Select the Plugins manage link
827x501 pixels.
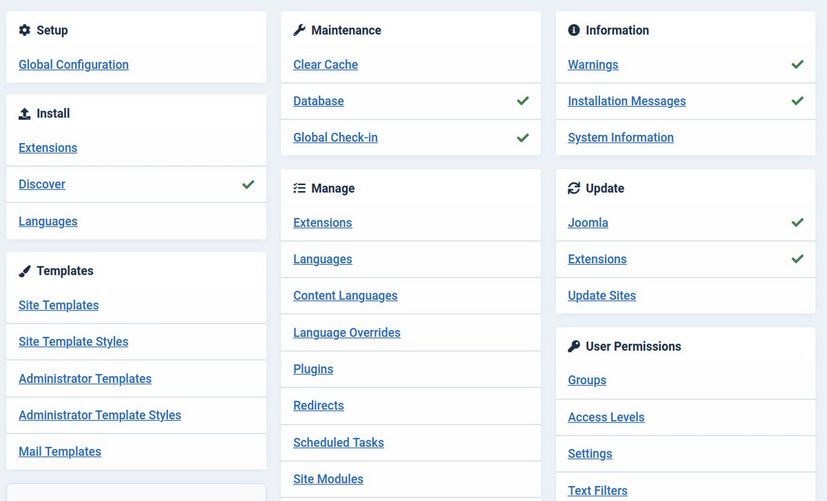tap(313, 369)
